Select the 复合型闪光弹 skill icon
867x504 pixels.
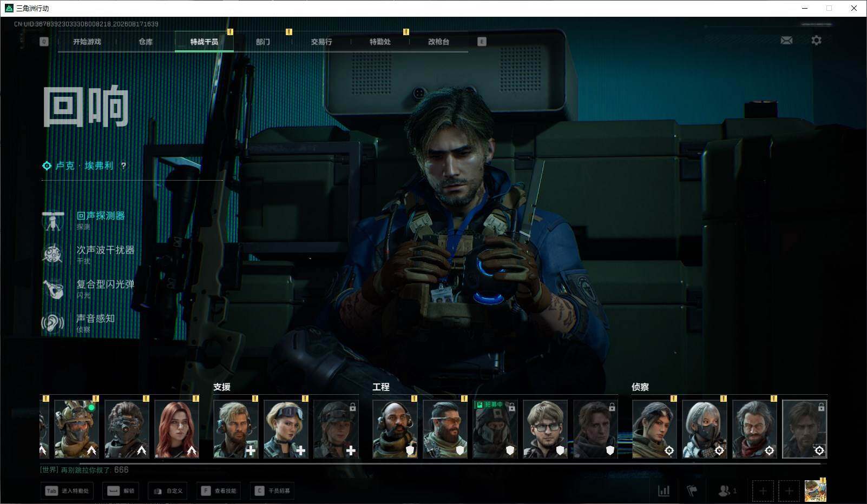pos(53,289)
